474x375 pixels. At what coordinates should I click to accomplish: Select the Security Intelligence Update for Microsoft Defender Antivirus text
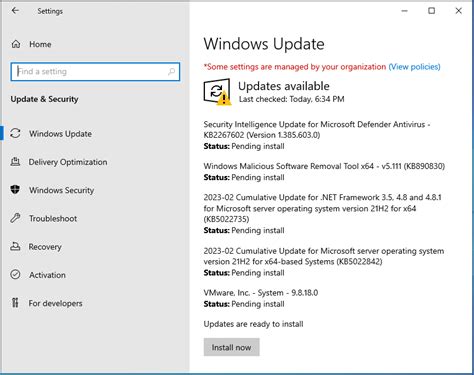tap(317, 130)
